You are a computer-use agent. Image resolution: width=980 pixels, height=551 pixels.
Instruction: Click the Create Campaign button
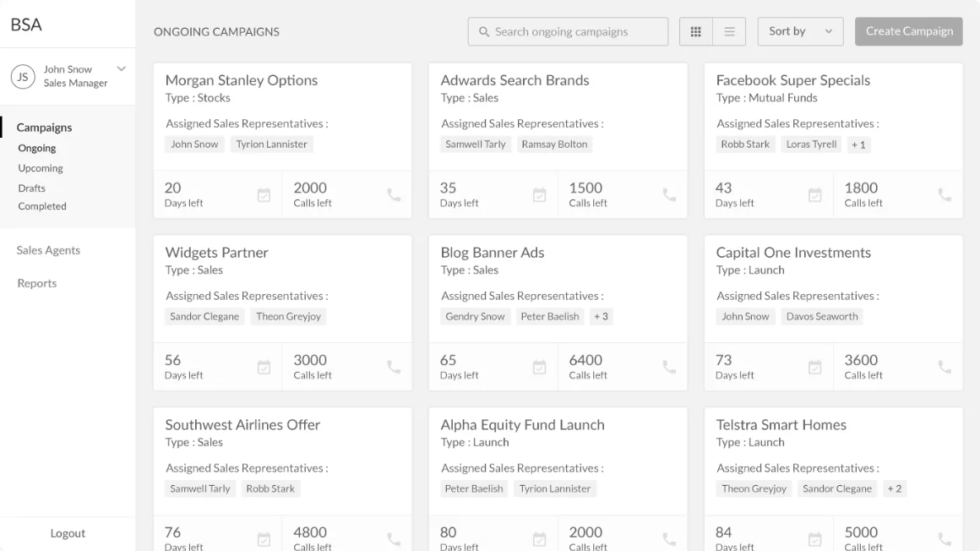(x=909, y=31)
